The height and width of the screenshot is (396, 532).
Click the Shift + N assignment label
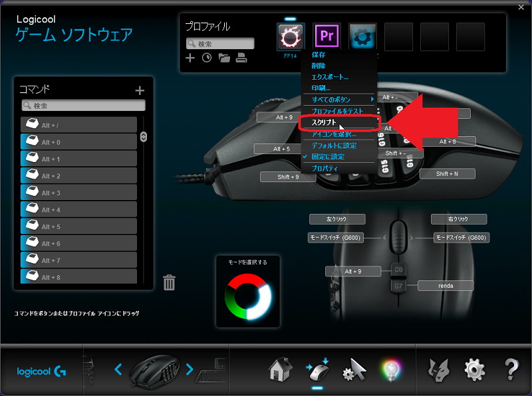click(447, 173)
